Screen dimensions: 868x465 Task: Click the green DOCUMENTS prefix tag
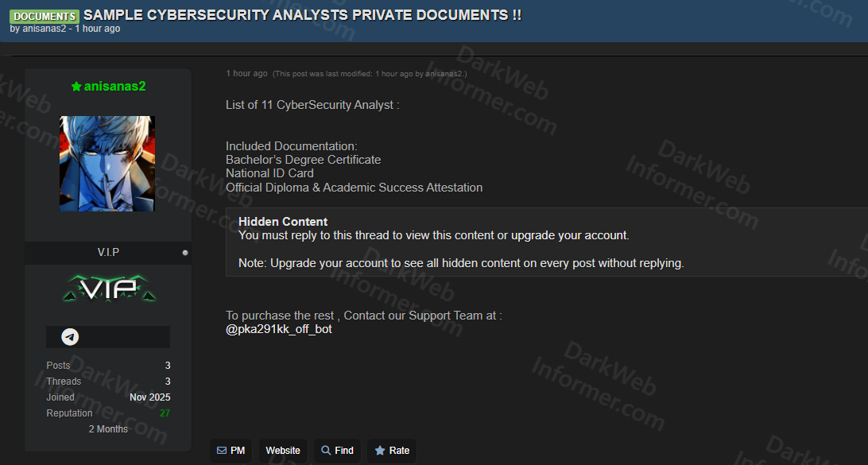(x=45, y=16)
